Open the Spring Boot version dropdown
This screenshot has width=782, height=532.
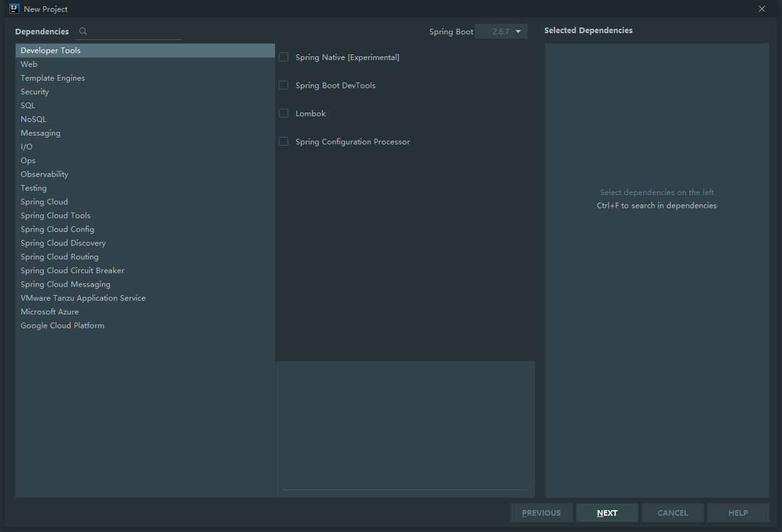[x=501, y=31]
